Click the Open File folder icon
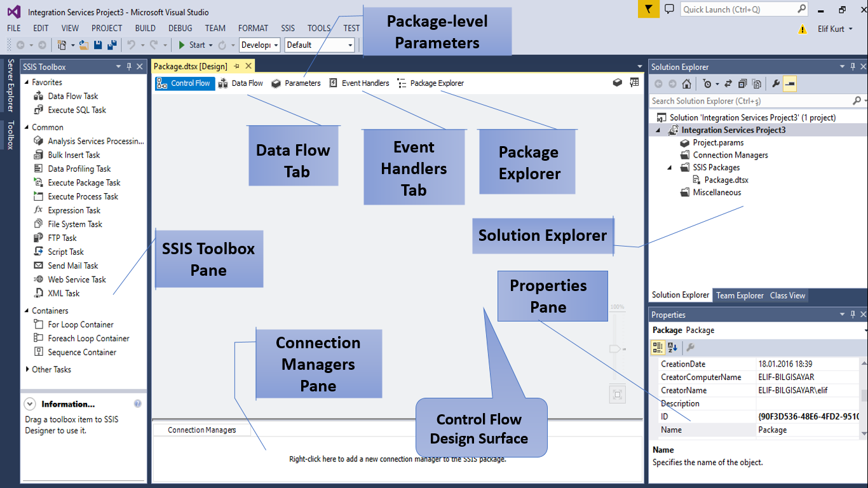 (84, 45)
